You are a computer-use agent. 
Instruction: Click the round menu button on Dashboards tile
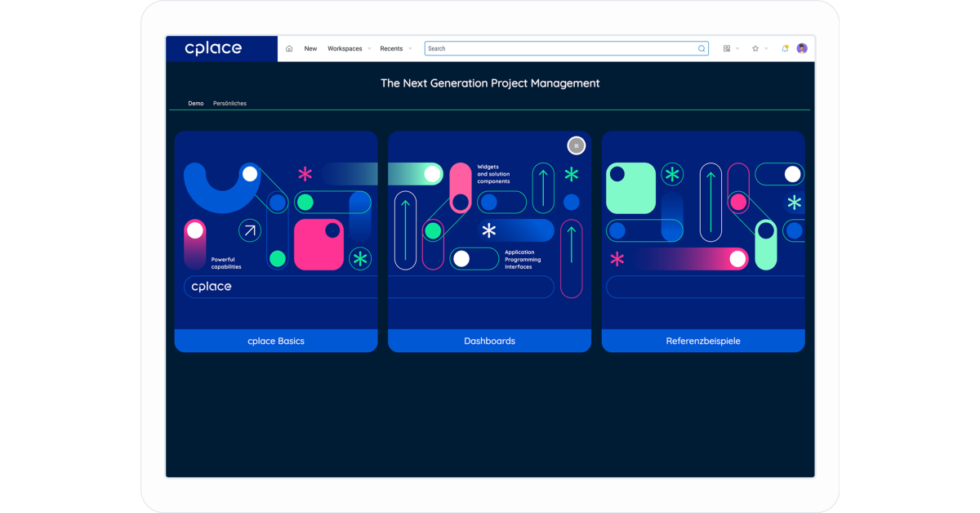[577, 146]
